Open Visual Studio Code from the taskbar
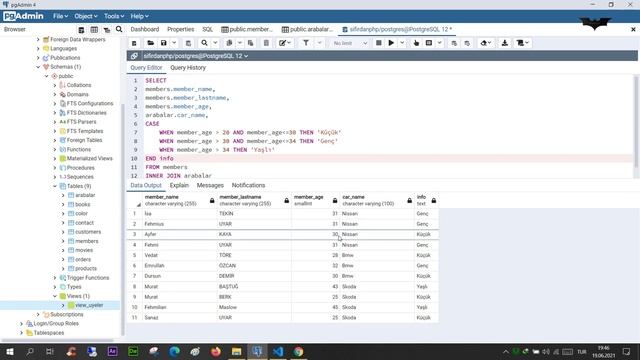The width and height of the screenshot is (640, 360). point(278,351)
